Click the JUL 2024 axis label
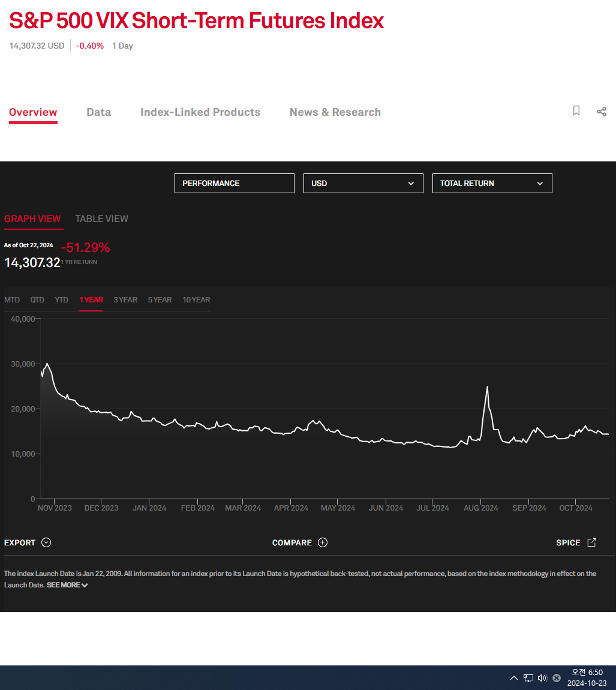The height and width of the screenshot is (690, 616). coord(432,508)
